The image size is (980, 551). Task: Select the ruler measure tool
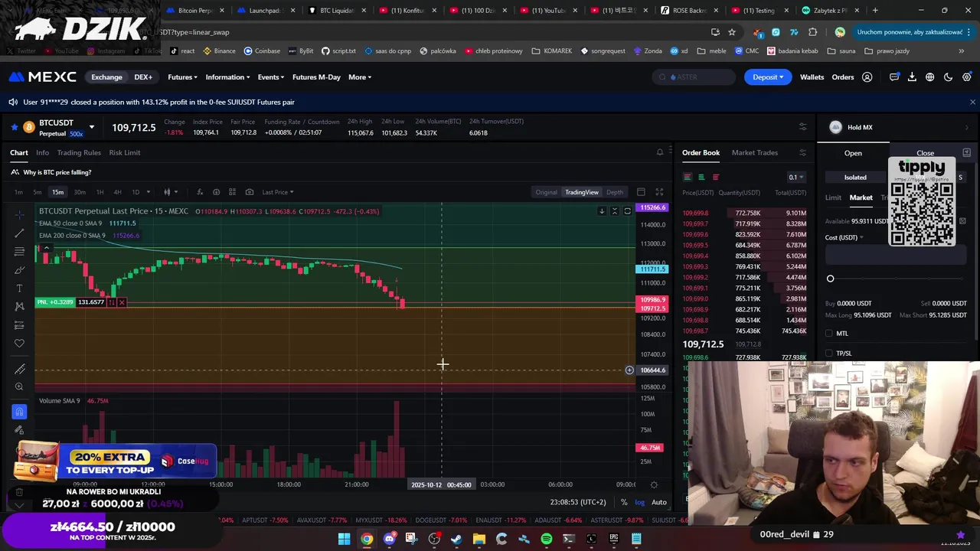(19, 369)
